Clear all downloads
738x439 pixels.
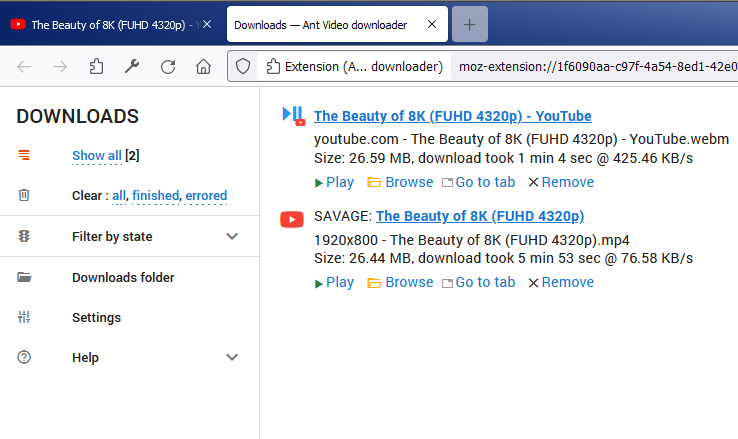119,195
